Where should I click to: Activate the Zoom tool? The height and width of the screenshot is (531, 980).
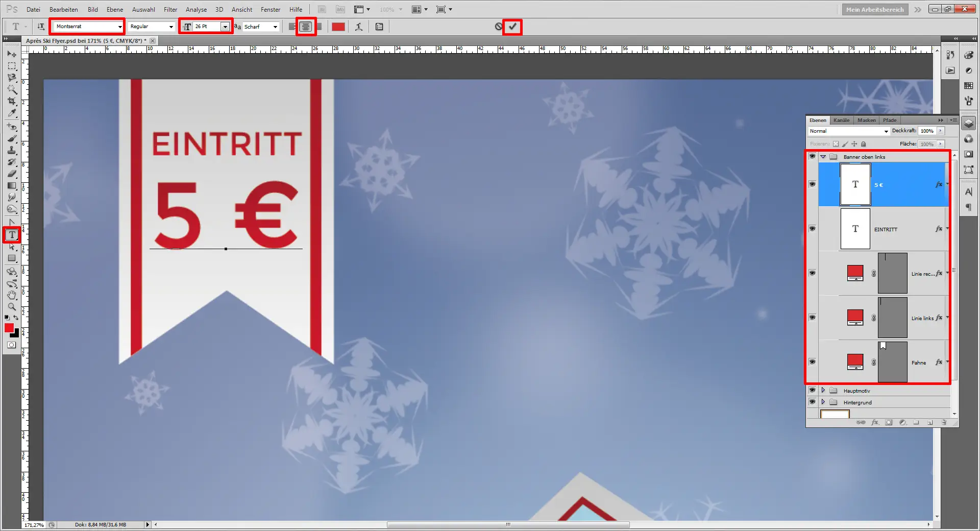pos(12,306)
